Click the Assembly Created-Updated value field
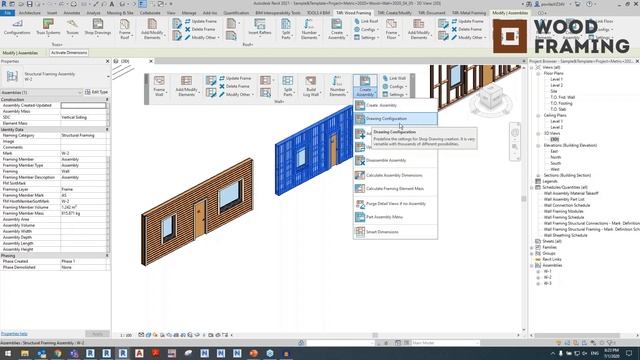640x360 pixels. [83, 105]
